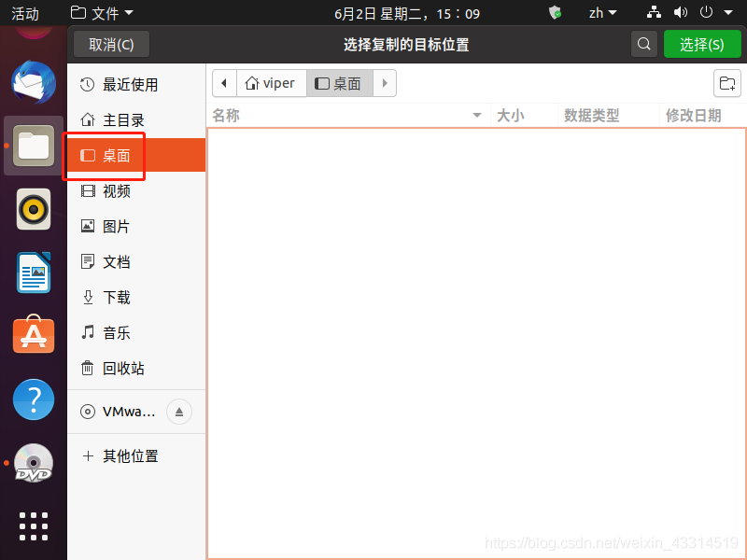Go to the previous path with the left arrow
This screenshot has width=747, height=560.
pyautogui.click(x=224, y=83)
